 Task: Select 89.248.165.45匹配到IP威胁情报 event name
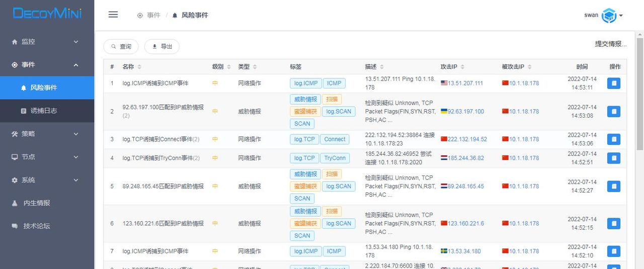(x=164, y=186)
